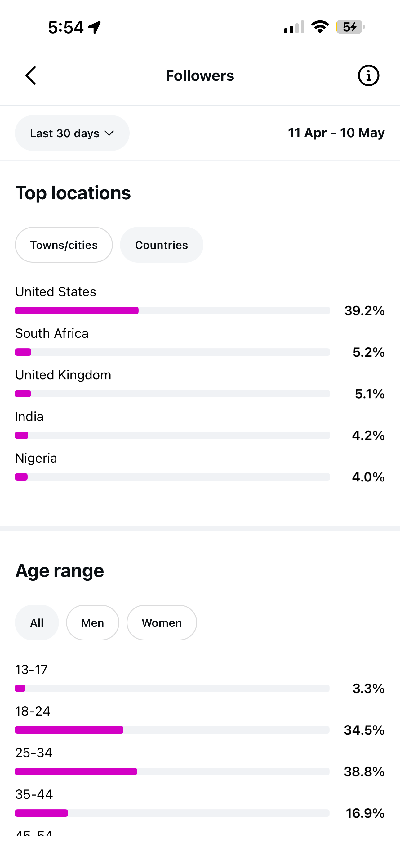Viewport: 400px width, 868px height.
Task: Tap the back arrow icon
Action: (31, 75)
